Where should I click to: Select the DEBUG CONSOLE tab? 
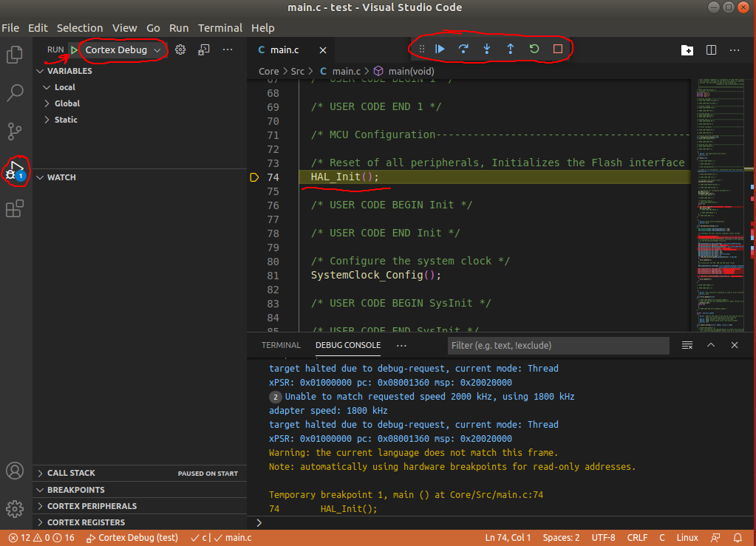click(x=348, y=345)
